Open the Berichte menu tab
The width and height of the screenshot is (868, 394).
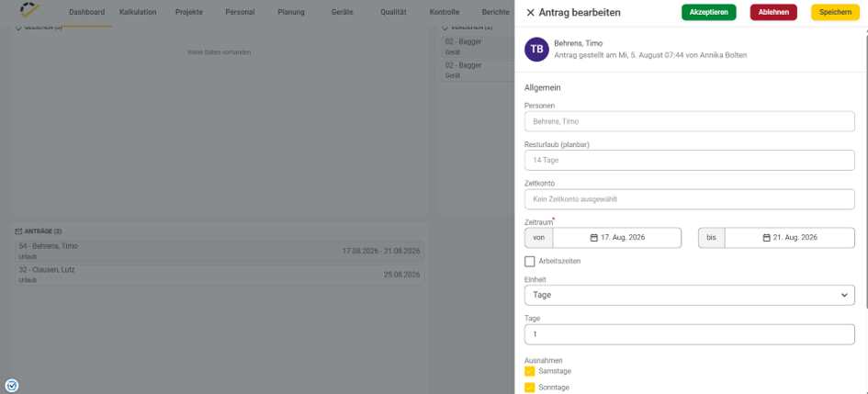coord(495,12)
